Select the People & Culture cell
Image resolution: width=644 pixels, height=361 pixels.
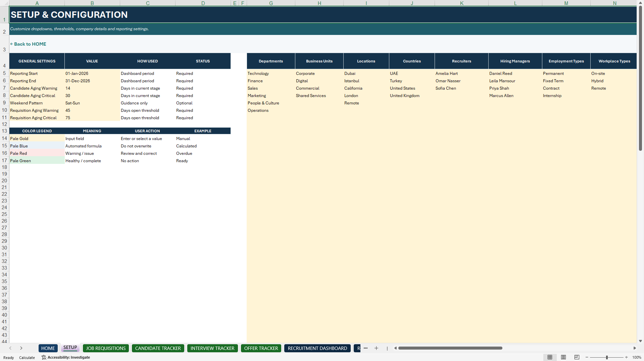pyautogui.click(x=271, y=103)
